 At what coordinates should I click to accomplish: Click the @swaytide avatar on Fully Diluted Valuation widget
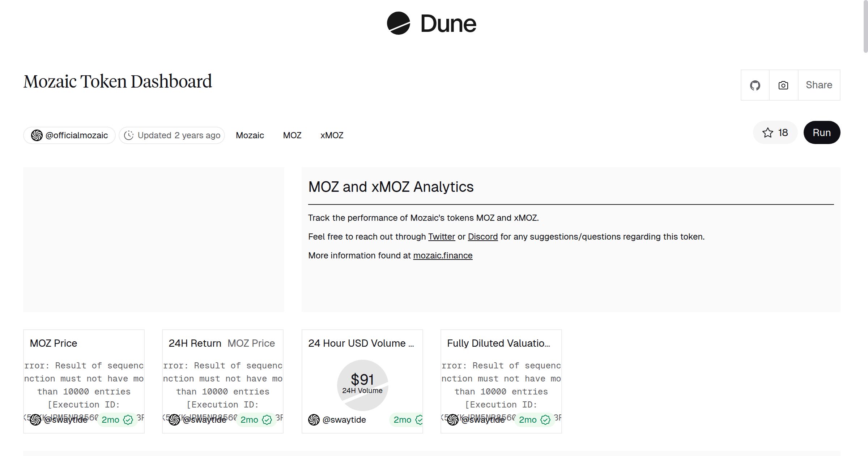point(452,420)
